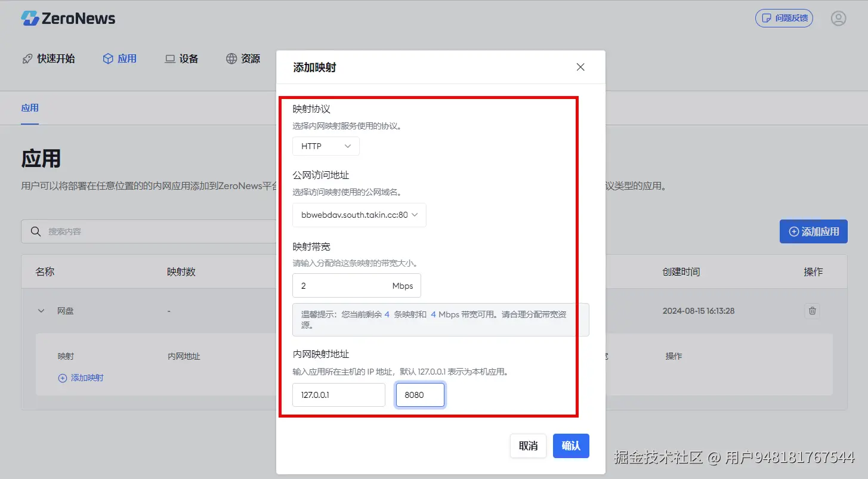Click the search magnifier icon
This screenshot has width=868, height=479.
click(x=36, y=231)
